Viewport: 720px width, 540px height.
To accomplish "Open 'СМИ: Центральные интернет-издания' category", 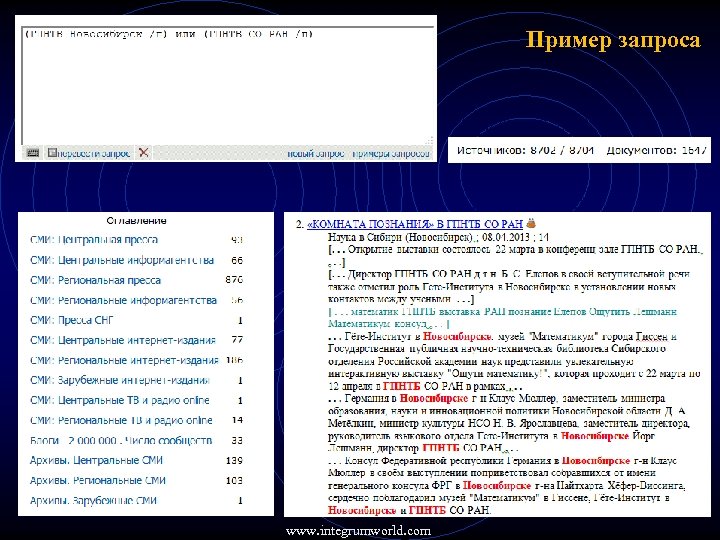I will click(x=123, y=340).
